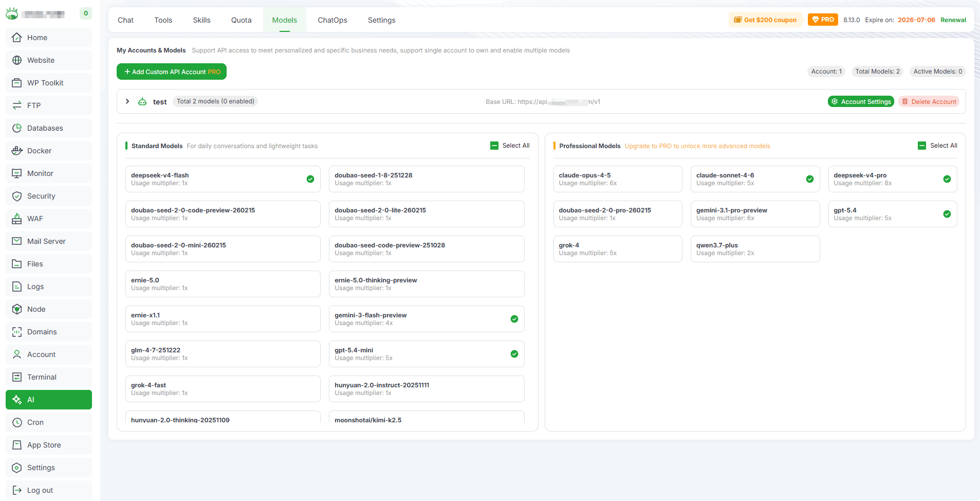This screenshot has height=501, width=980.
Task: Expand the test account row chevron
Action: [x=127, y=101]
